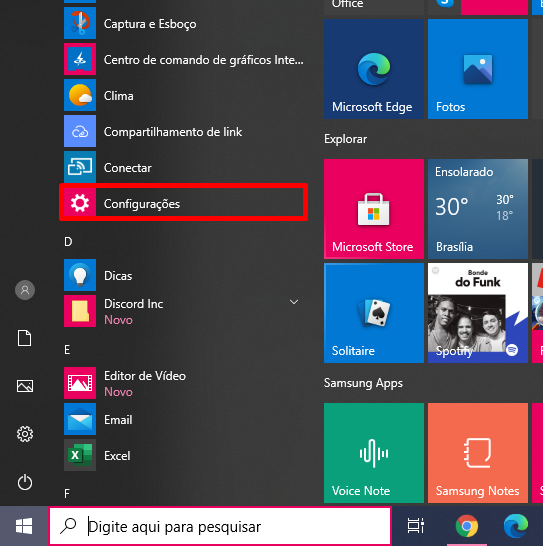The image size is (543, 546).
Task: Launch Google Chrome from the taskbar
Action: [x=467, y=526]
